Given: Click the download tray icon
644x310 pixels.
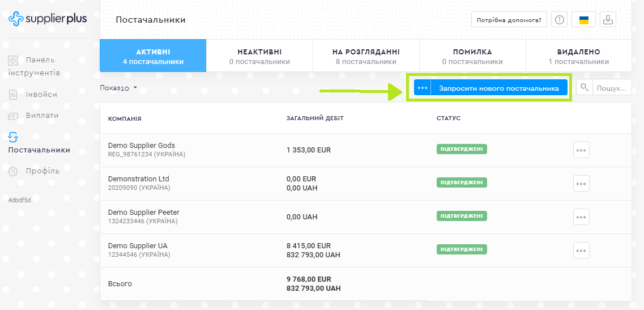Looking at the screenshot, I should [608, 20].
